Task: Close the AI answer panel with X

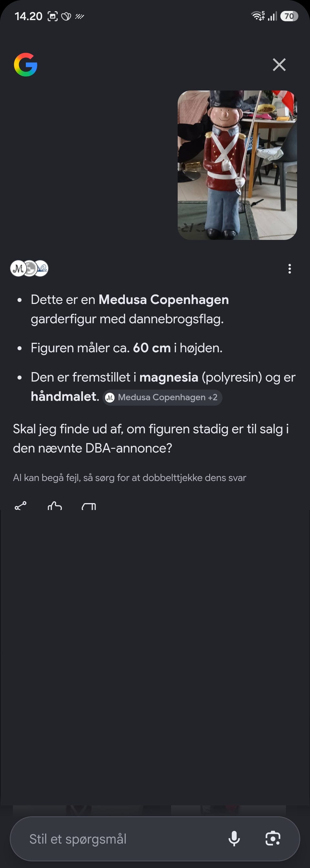Action: click(x=279, y=65)
